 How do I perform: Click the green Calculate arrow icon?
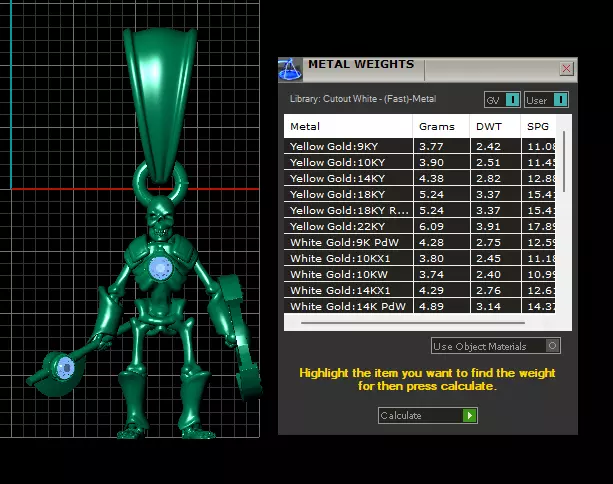click(x=469, y=415)
